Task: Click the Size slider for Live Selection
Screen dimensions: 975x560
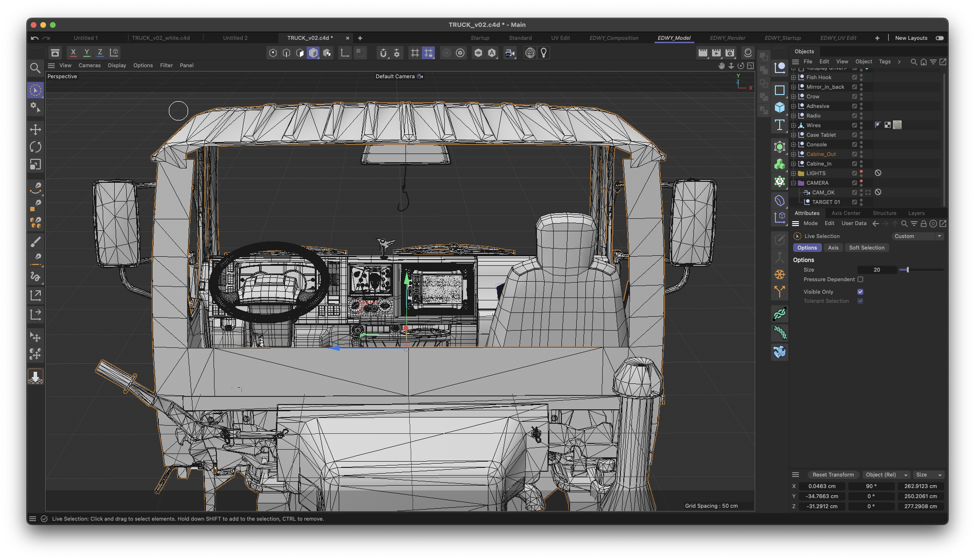Action: (x=907, y=270)
